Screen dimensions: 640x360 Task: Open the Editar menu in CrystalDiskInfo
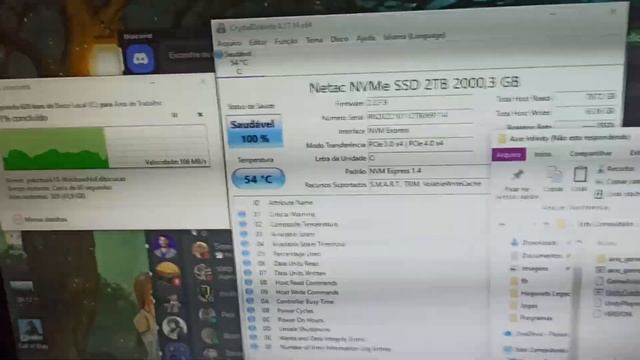[257, 42]
